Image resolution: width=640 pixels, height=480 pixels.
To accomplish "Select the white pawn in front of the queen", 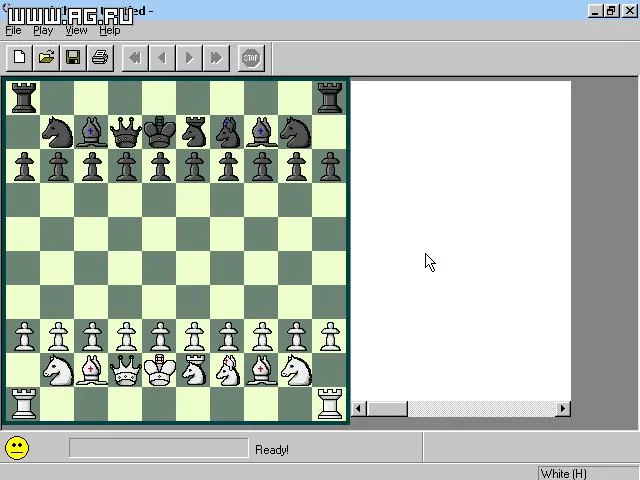I will click(x=126, y=336).
